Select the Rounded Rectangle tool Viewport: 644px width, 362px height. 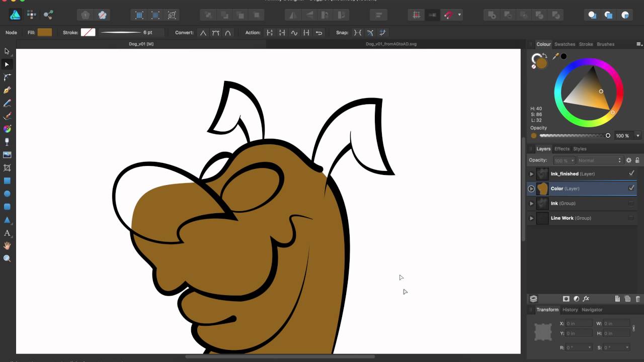pyautogui.click(x=7, y=207)
